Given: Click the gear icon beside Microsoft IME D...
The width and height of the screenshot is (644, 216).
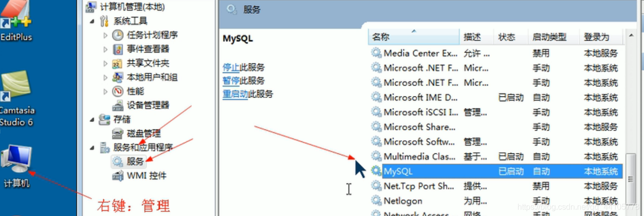Looking at the screenshot, I should [x=376, y=97].
